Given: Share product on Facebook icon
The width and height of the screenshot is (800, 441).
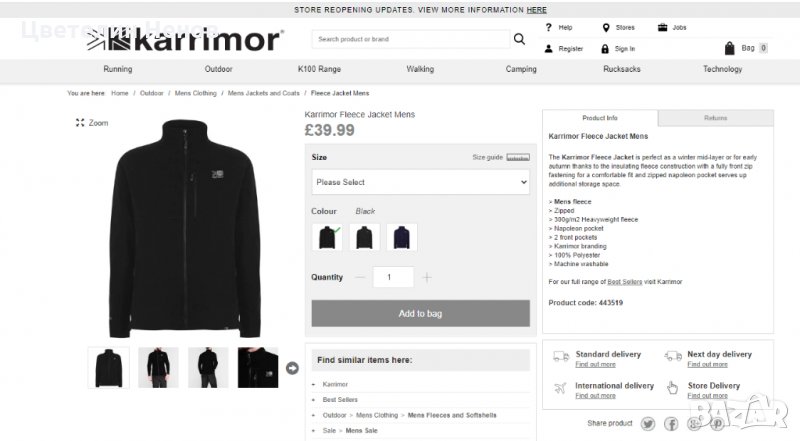Looking at the screenshot, I should click(x=671, y=424).
